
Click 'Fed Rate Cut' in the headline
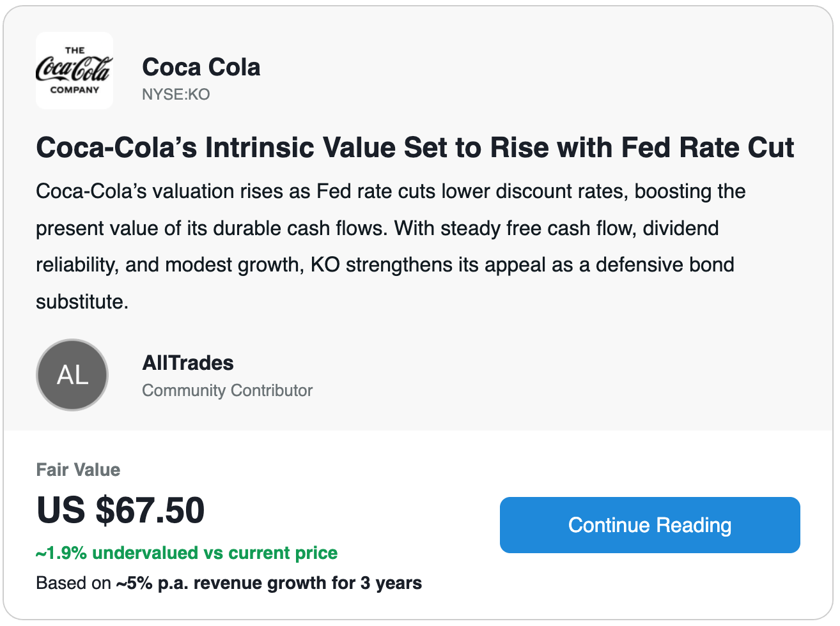point(707,148)
